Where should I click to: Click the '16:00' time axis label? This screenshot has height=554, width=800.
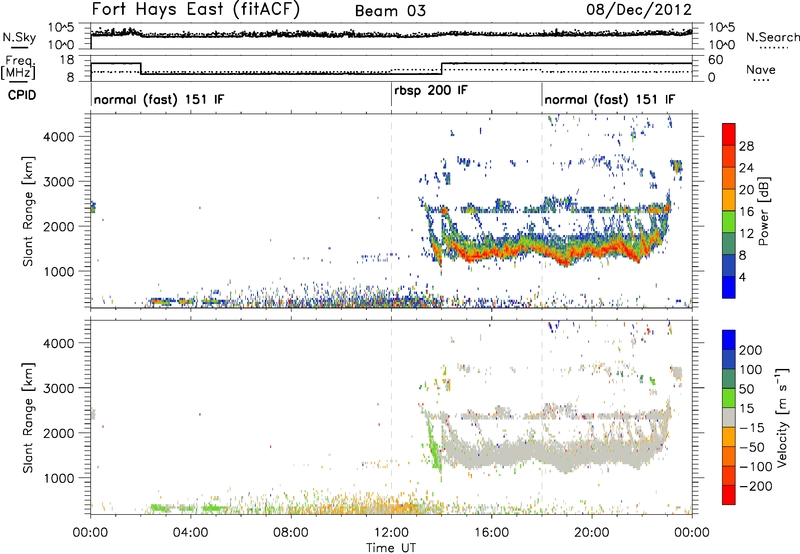tap(491, 533)
